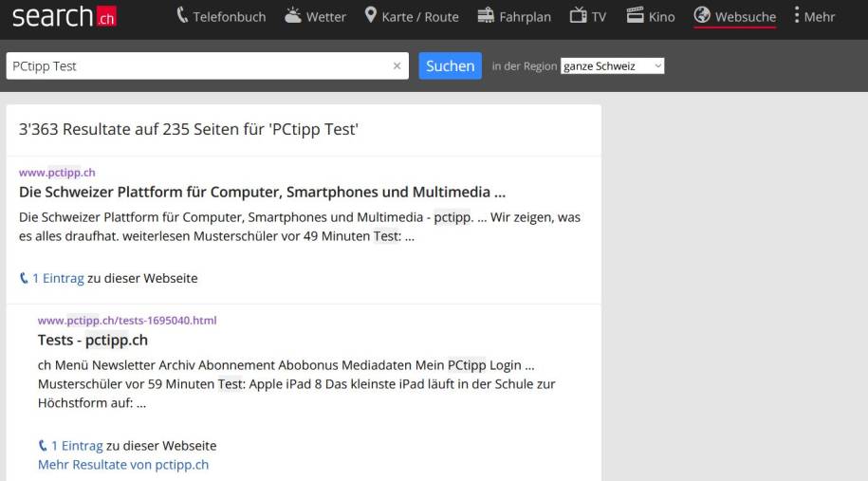Open 'Die Schweizer Plattform für Computer' result title
Screen dimensions: 868x481
[x=262, y=192]
